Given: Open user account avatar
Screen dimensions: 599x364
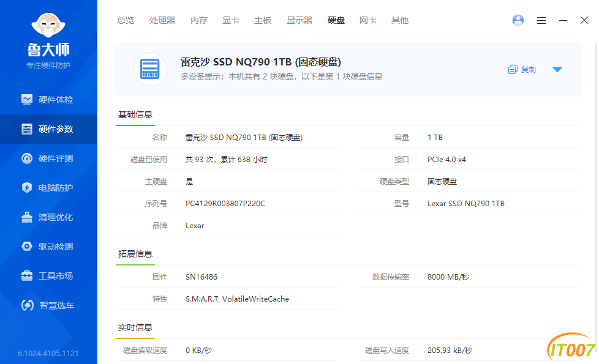Looking at the screenshot, I should [x=518, y=20].
